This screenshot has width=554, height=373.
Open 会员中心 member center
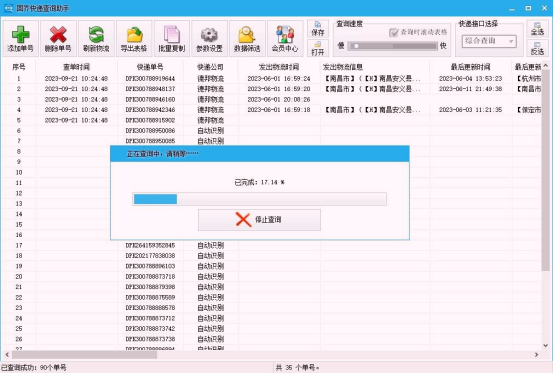tap(285, 39)
